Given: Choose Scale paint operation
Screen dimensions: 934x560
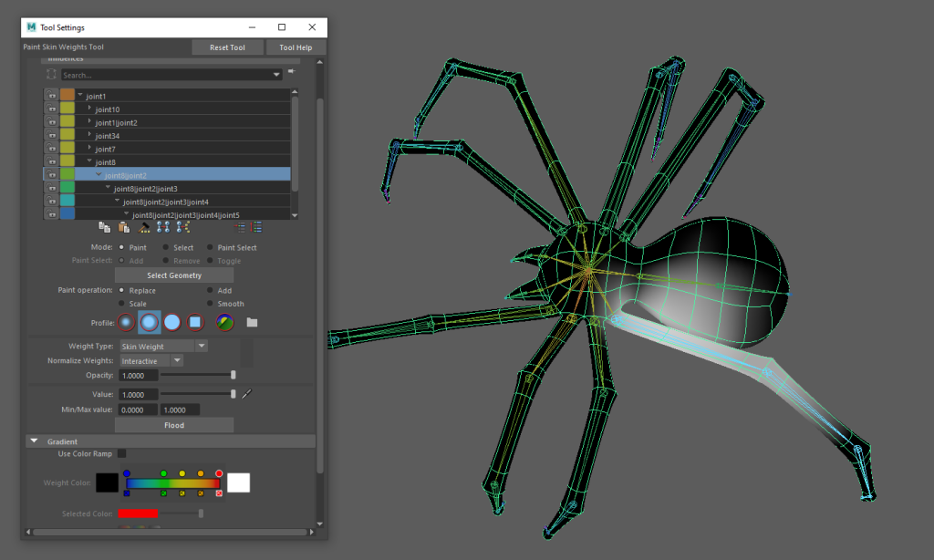Looking at the screenshot, I should (x=121, y=303).
